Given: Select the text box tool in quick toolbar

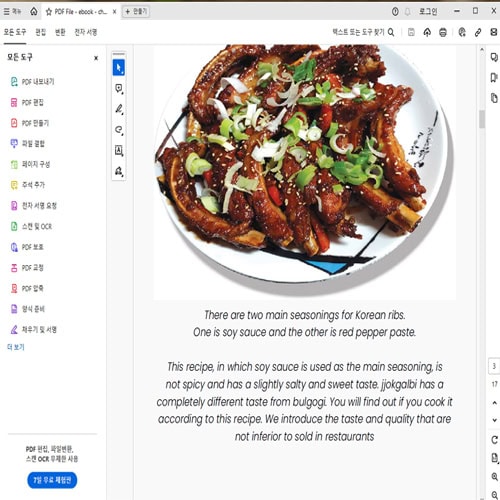Looking at the screenshot, I should [x=119, y=151].
